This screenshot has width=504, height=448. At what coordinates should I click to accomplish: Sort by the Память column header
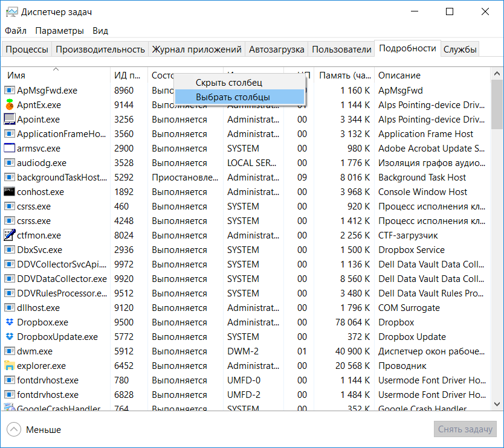click(x=344, y=75)
